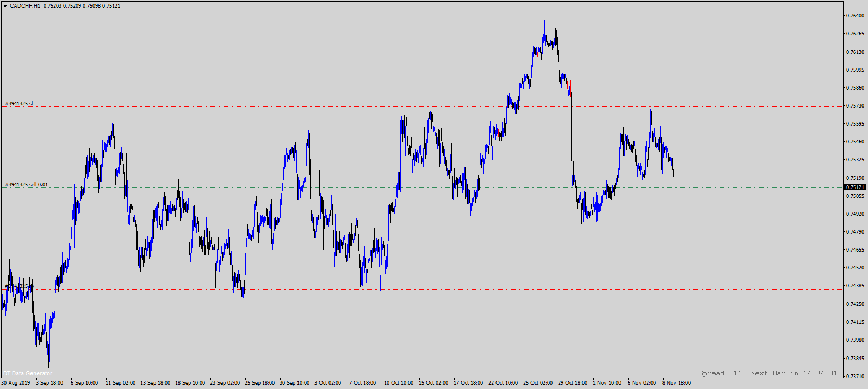Select the #3941325 sell 0.01 order label
This screenshot has width=868, height=389.
(27, 185)
